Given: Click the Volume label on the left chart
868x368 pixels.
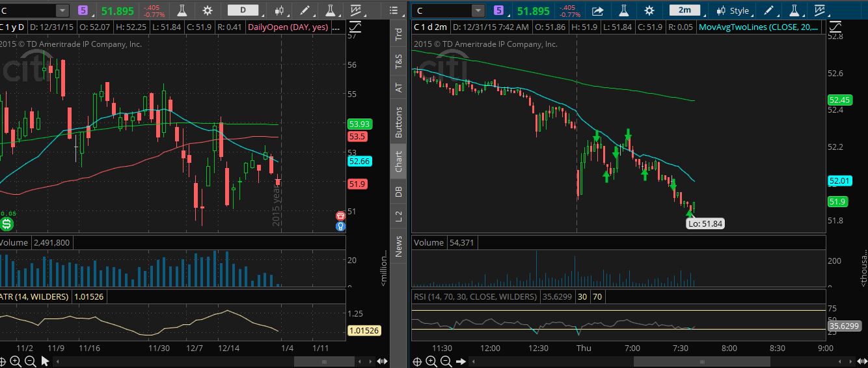Looking at the screenshot, I should pyautogui.click(x=14, y=242).
